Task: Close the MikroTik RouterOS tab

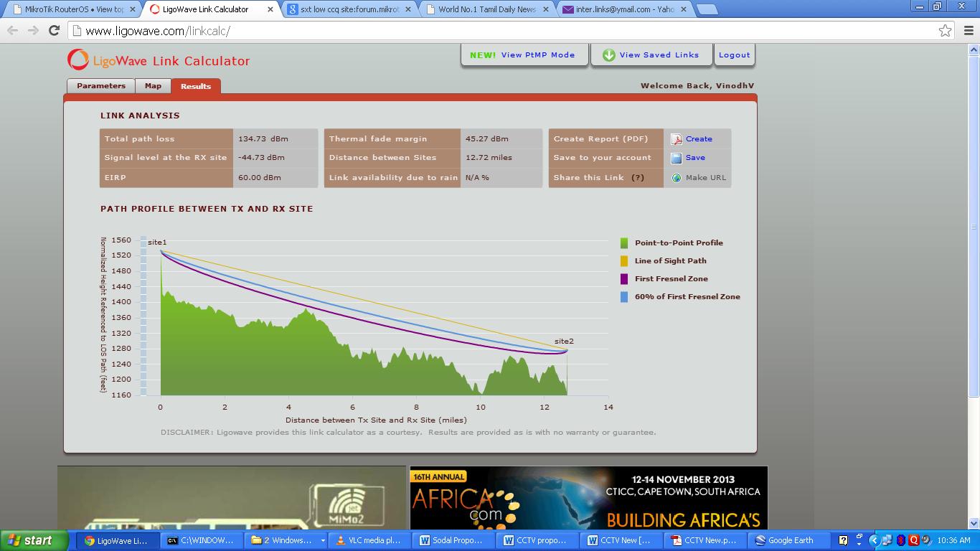Action: (x=132, y=9)
